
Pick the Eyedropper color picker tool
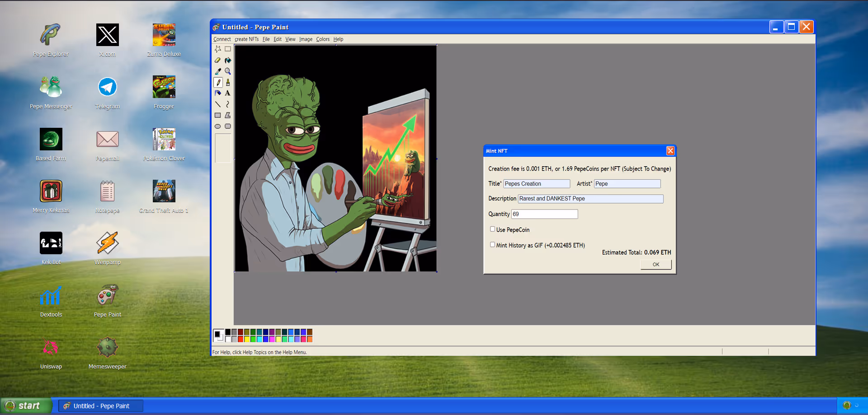click(217, 71)
